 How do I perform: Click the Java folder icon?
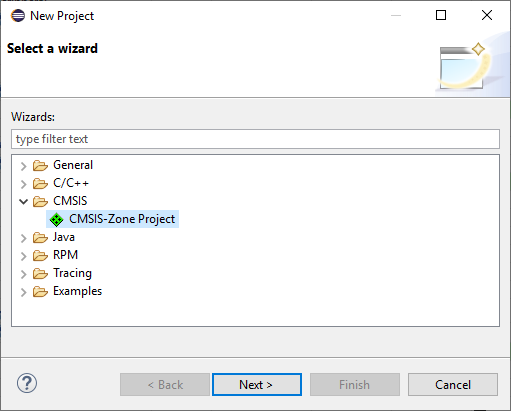pos(40,237)
